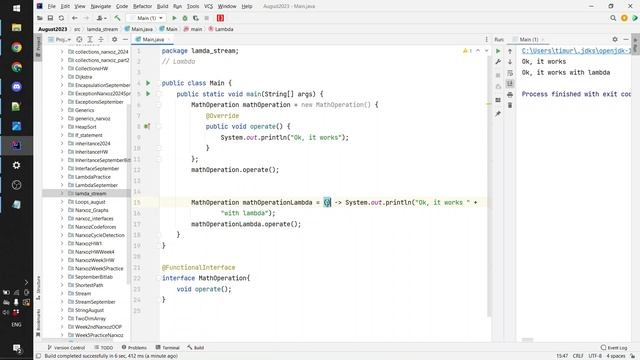Open the Main (1) run configuration dropdown

[x=146, y=18]
